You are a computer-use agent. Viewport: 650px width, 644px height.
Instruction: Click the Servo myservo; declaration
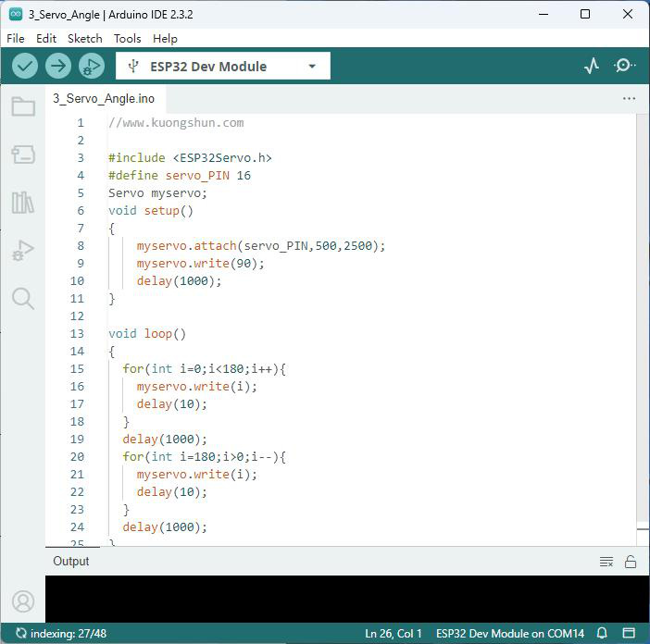coord(157,193)
